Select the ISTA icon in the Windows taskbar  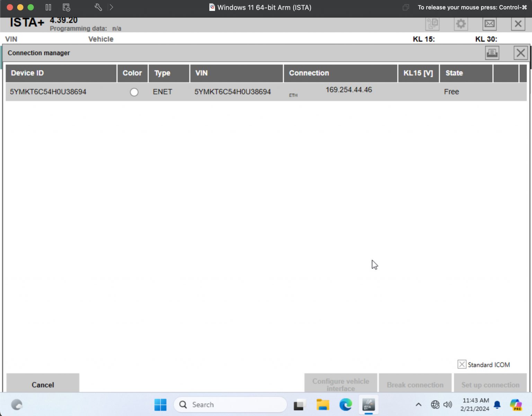(368, 405)
